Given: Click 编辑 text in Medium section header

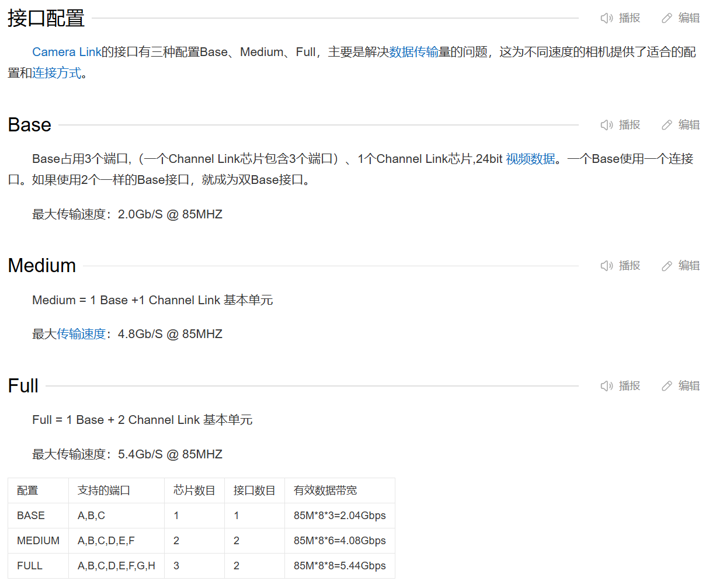Looking at the screenshot, I should (x=689, y=266).
